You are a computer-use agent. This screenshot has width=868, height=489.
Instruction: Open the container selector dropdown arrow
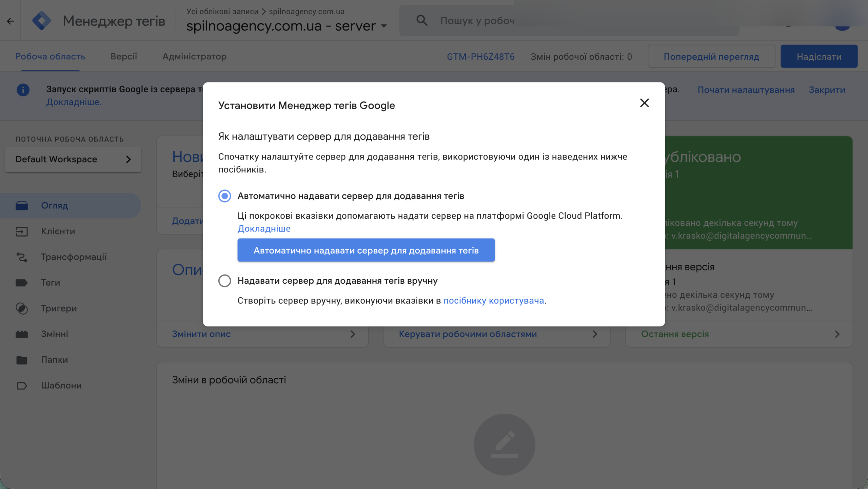click(384, 26)
